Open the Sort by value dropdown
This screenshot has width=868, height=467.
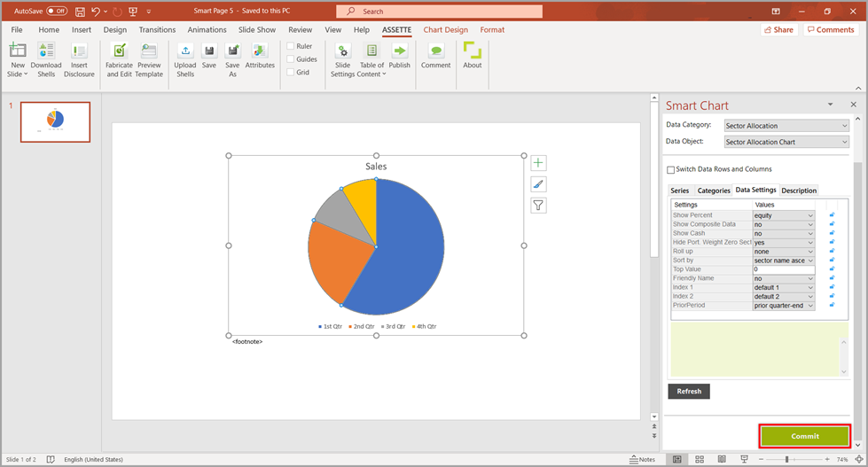[784, 260]
